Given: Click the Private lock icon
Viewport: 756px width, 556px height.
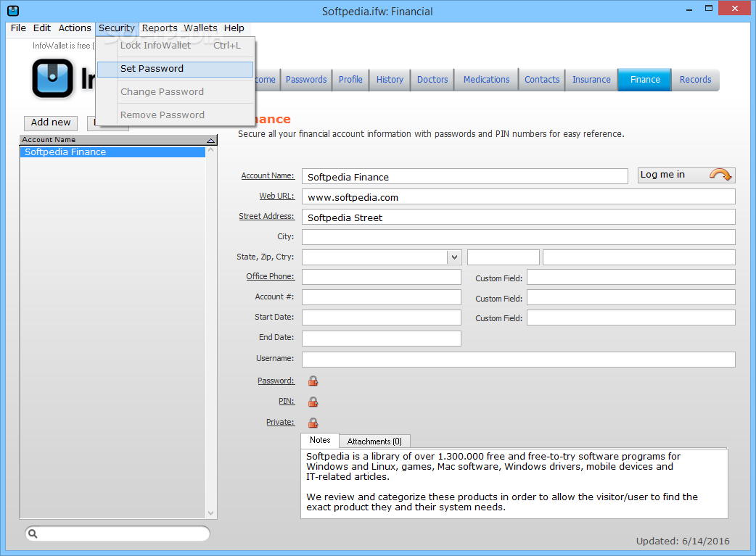Looking at the screenshot, I should click(x=313, y=423).
